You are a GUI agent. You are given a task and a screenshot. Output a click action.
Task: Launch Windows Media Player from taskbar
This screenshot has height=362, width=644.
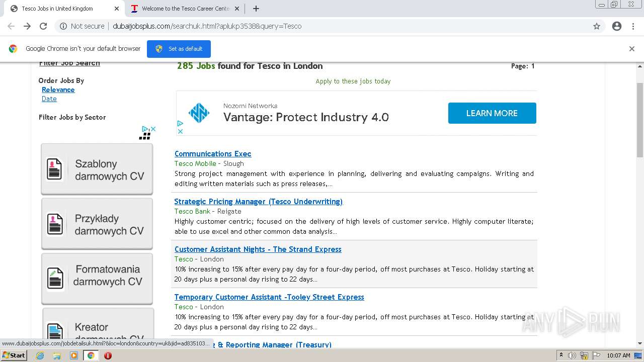coord(74,355)
